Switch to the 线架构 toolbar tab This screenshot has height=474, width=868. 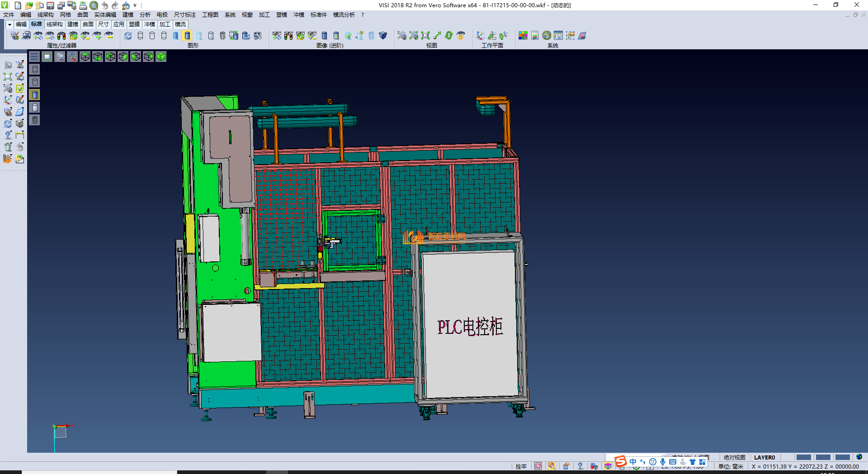pyautogui.click(x=54, y=24)
